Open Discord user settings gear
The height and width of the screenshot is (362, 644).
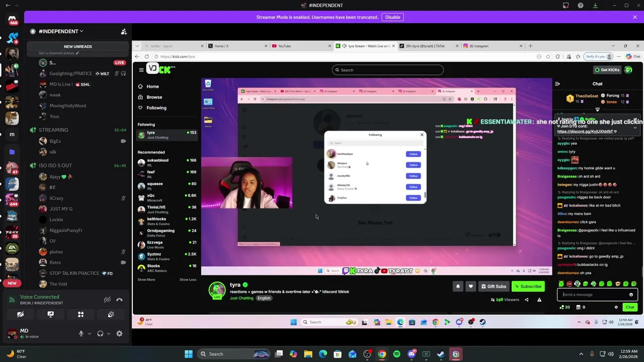(x=119, y=333)
